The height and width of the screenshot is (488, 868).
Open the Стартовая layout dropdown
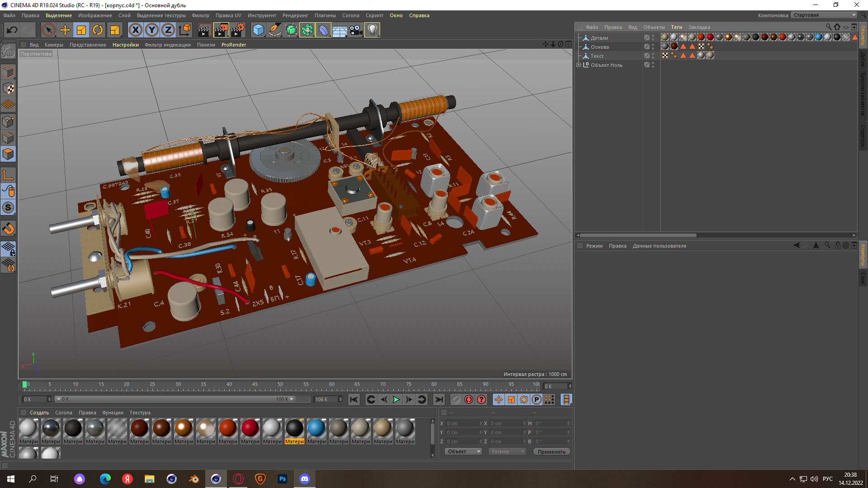click(x=825, y=15)
